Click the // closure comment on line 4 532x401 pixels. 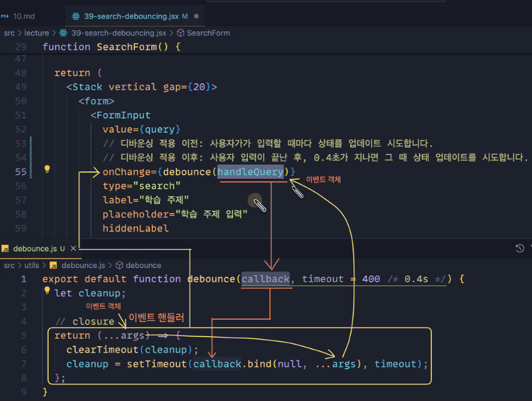point(85,321)
